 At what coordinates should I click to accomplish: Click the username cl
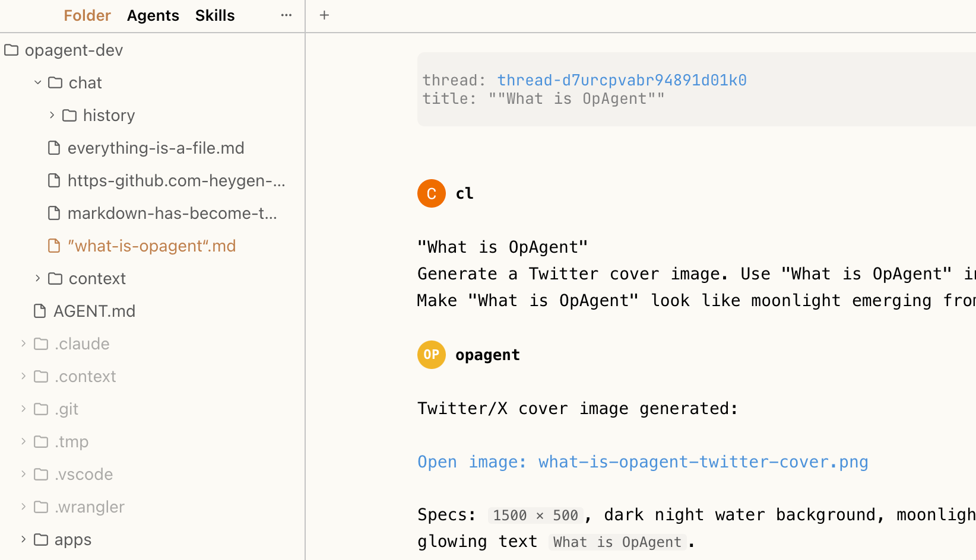pos(464,193)
